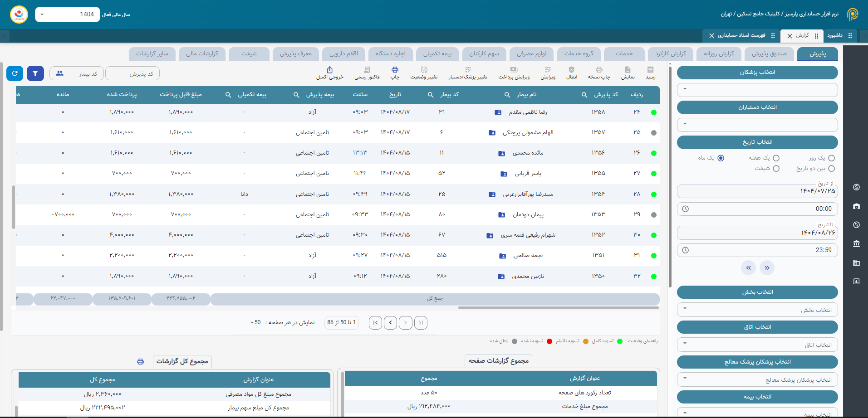868x418 pixels.
Task: Click the تغییر وضعیت change status icon
Action: click(x=424, y=70)
